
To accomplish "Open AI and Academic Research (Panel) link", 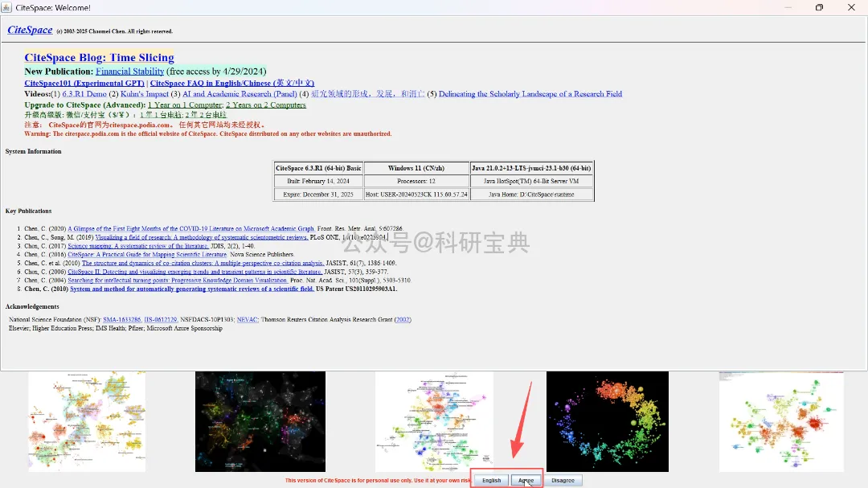I will 240,94.
